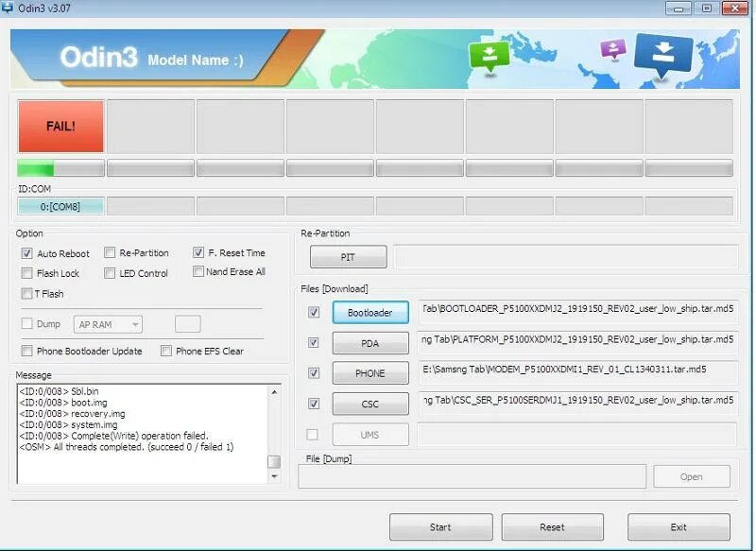Uncheck the PHONE file checkbox
This screenshot has height=551, width=756.
click(x=314, y=373)
